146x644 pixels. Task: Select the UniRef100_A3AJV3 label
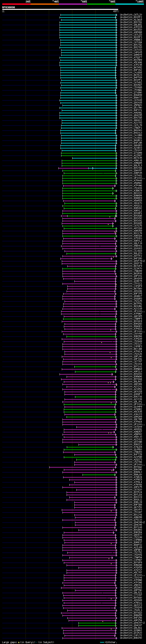pos(131,414)
